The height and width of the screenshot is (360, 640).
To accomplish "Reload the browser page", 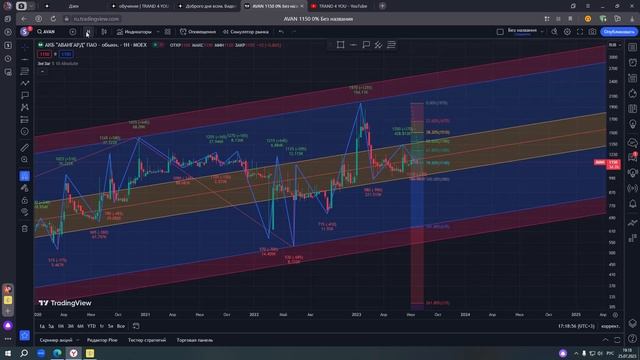I will tap(53, 19).
